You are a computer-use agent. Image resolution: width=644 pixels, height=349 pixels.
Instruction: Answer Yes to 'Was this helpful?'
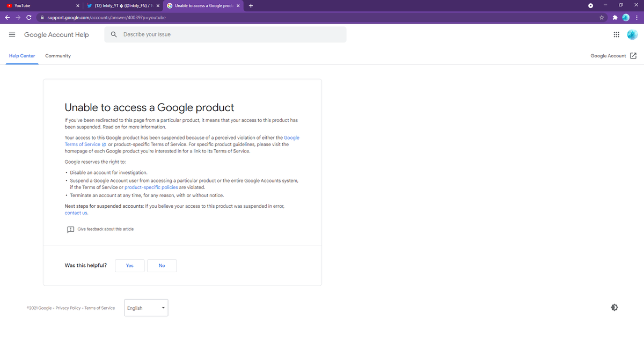point(129,266)
